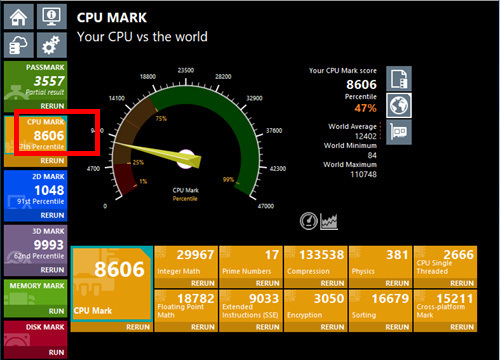
Task: Select the Memory Mark tile
Action: [36, 293]
